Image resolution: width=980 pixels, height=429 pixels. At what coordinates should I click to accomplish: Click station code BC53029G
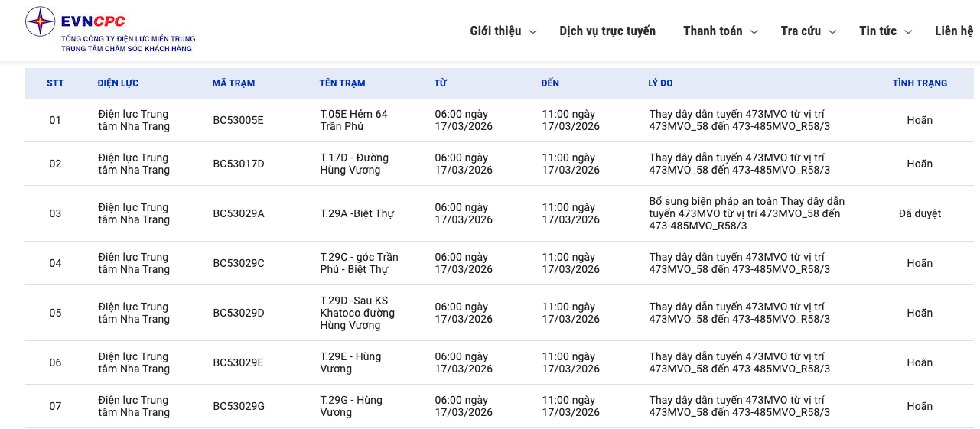(x=239, y=406)
